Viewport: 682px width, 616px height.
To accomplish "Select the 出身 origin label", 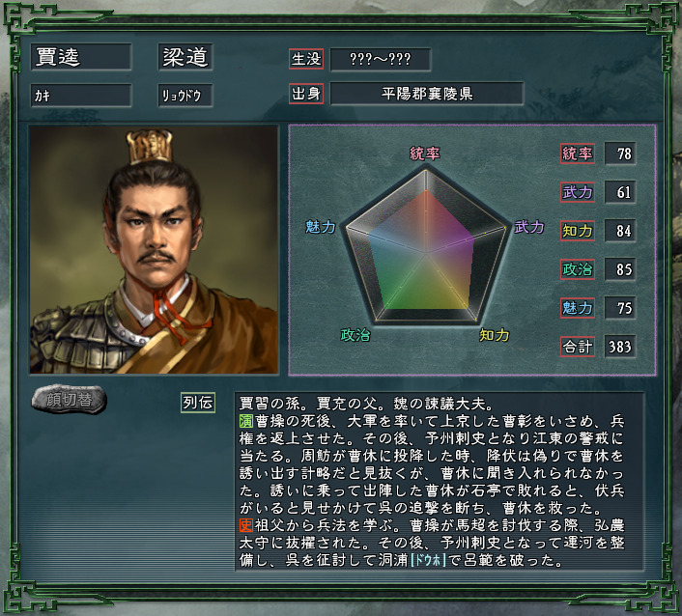I will point(306,94).
